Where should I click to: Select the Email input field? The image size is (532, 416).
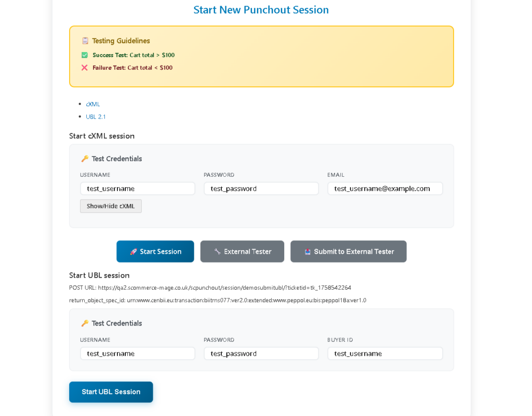pyautogui.click(x=385, y=189)
